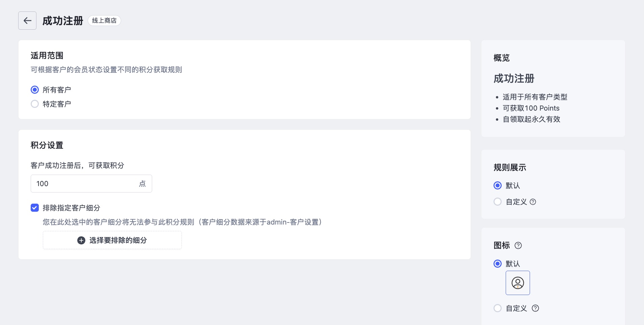
Task: Choose 自定义 under 规则展示
Action: coord(498,202)
